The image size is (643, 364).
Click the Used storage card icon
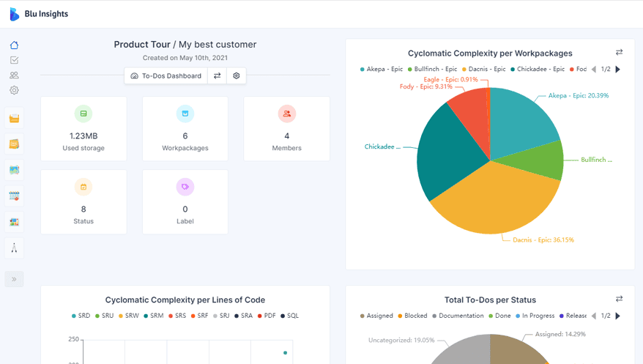tap(83, 114)
